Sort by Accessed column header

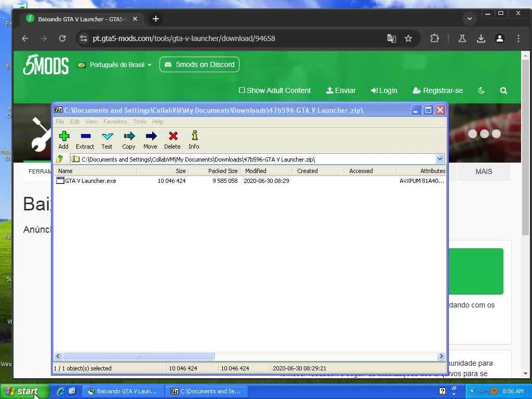(370, 171)
